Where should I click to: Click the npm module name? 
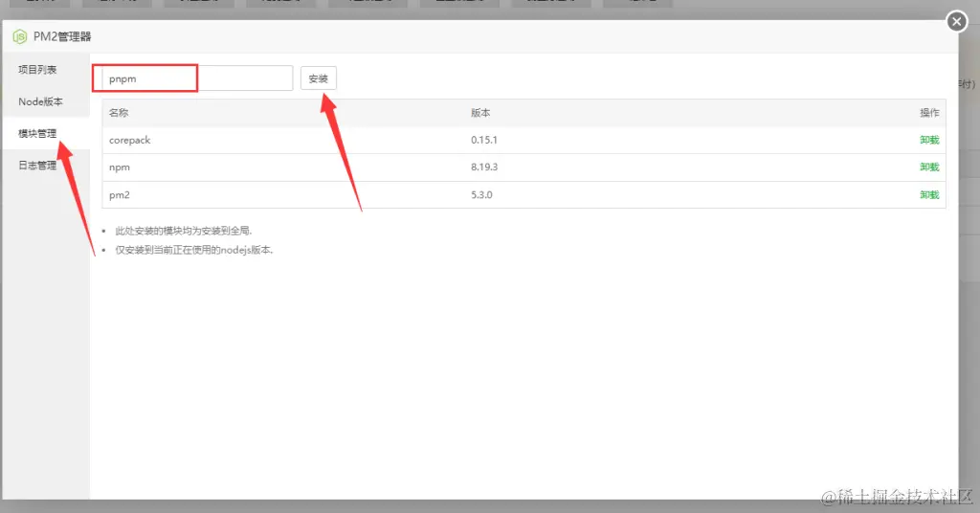120,167
